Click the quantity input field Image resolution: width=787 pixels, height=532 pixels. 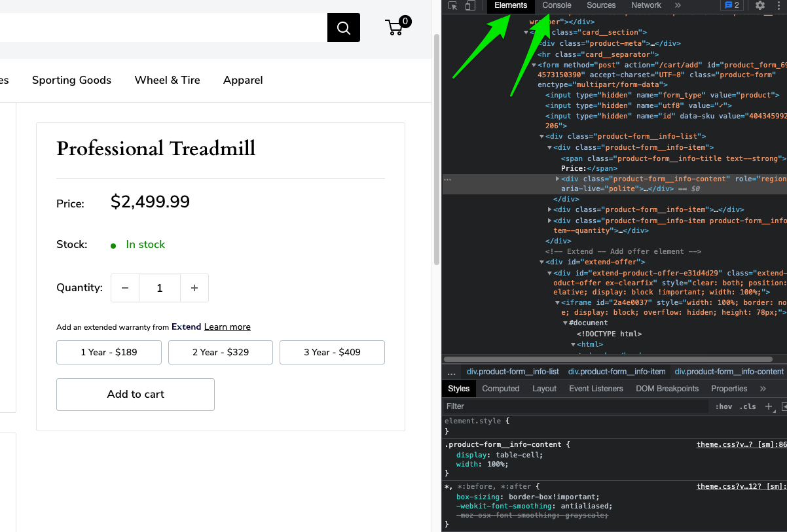click(x=160, y=288)
